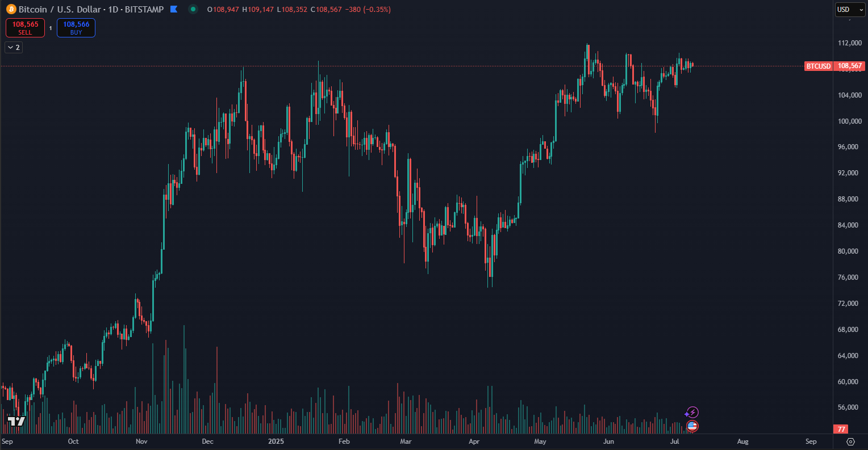Click the green market status dot

coord(194,9)
